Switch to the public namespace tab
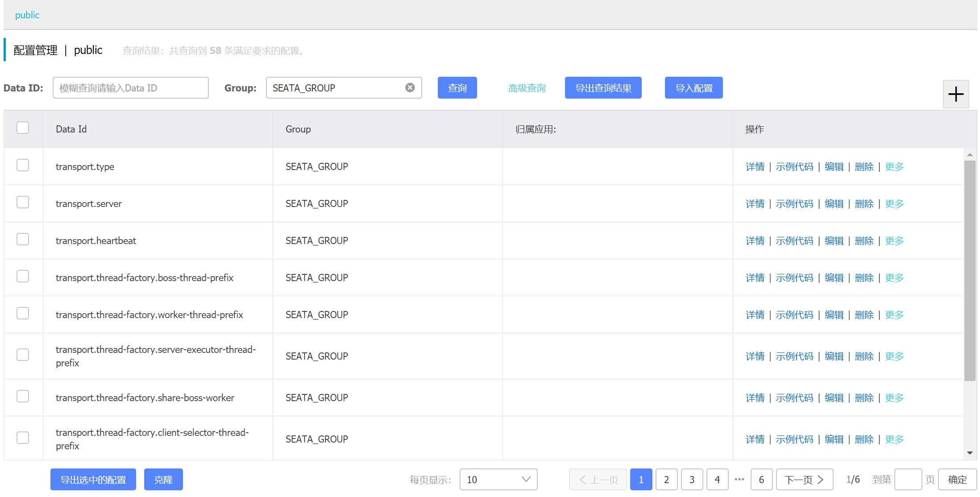 (x=27, y=15)
